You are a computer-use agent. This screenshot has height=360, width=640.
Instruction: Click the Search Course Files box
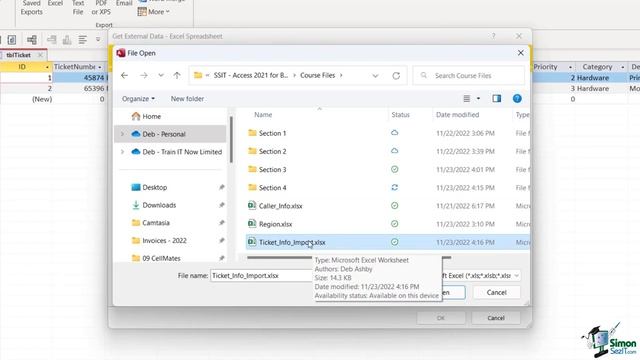(469, 76)
